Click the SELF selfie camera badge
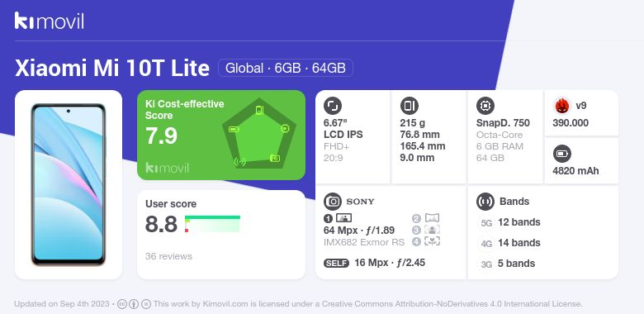This screenshot has width=644, height=314. (336, 263)
